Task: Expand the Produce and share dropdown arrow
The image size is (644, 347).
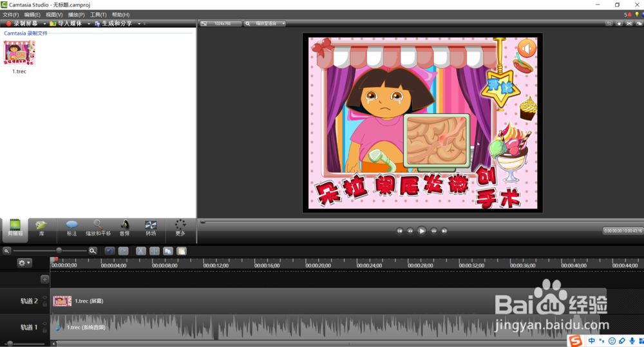Action: coord(139,24)
